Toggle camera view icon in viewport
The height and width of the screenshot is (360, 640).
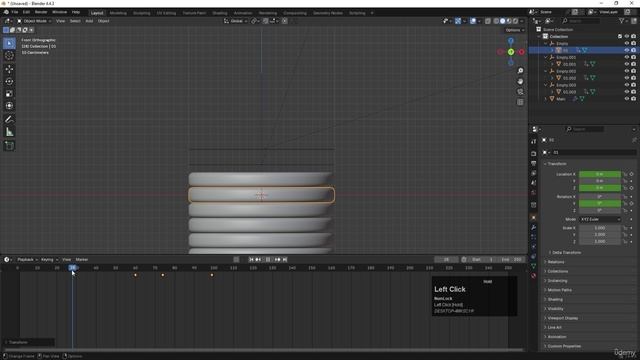[520, 92]
